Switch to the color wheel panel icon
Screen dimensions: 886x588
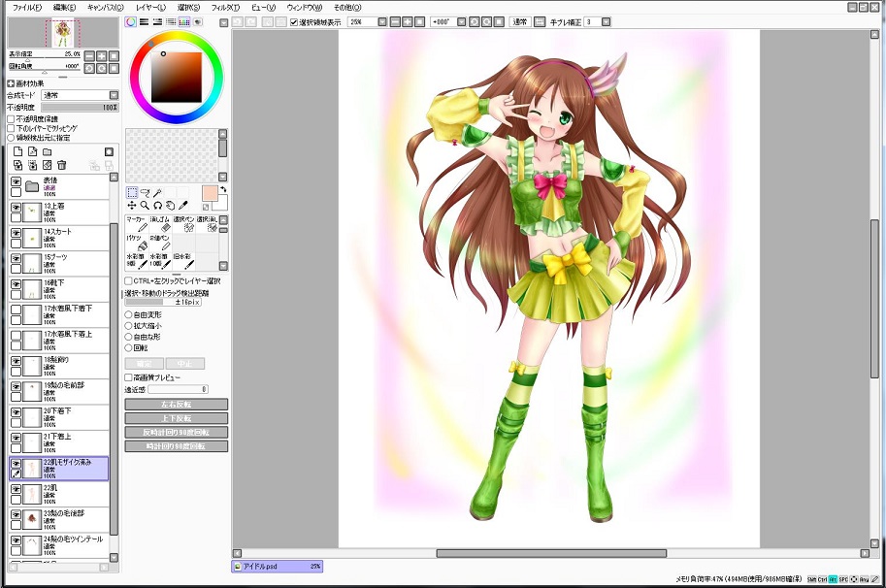pos(131,21)
